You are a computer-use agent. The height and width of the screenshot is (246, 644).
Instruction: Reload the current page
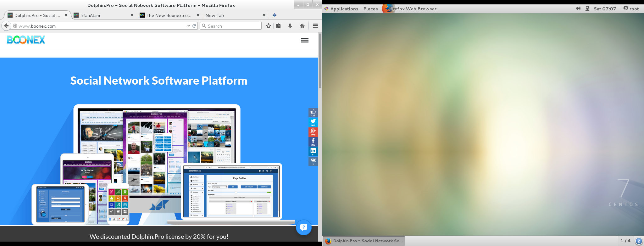coord(194,26)
